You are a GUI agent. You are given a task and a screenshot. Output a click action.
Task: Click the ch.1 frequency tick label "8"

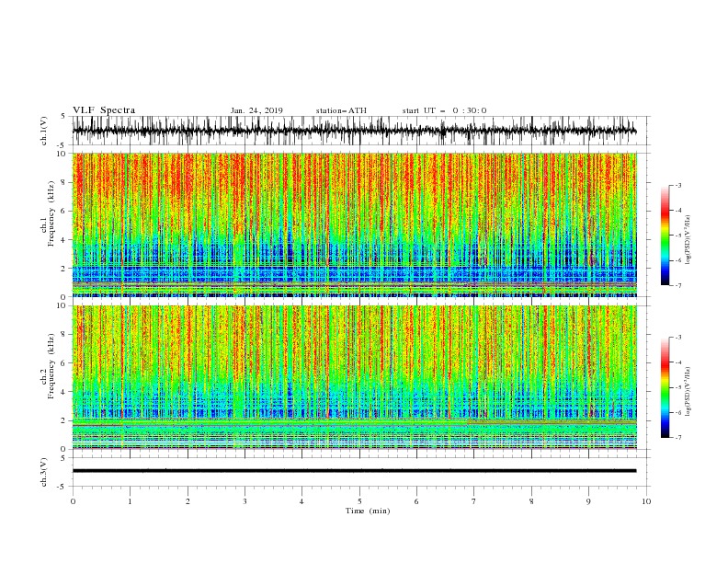tap(63, 182)
